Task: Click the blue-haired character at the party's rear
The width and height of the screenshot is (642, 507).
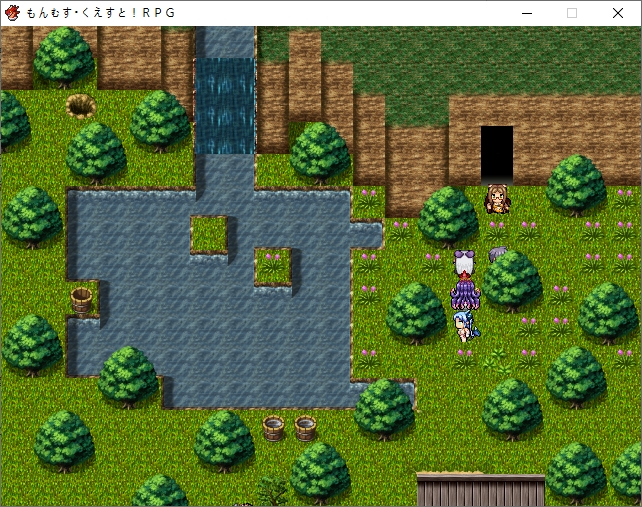Action: [x=466, y=326]
